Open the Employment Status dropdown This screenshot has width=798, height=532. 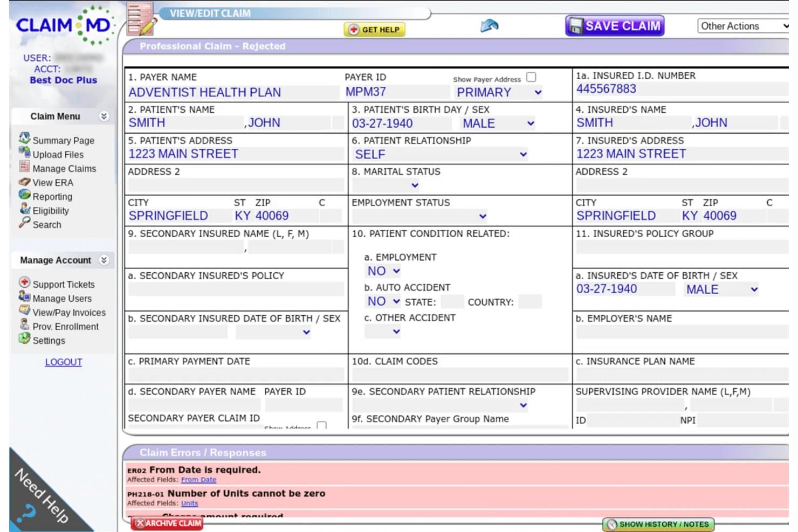coord(419,216)
